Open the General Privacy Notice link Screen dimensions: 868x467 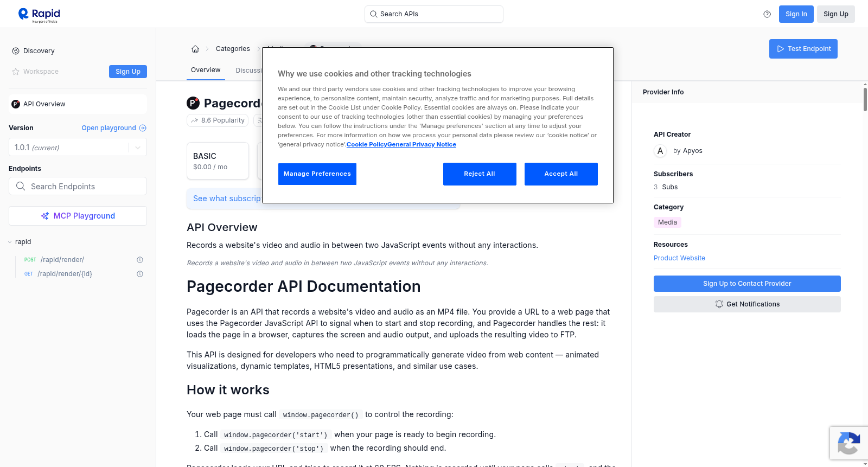[422, 144]
